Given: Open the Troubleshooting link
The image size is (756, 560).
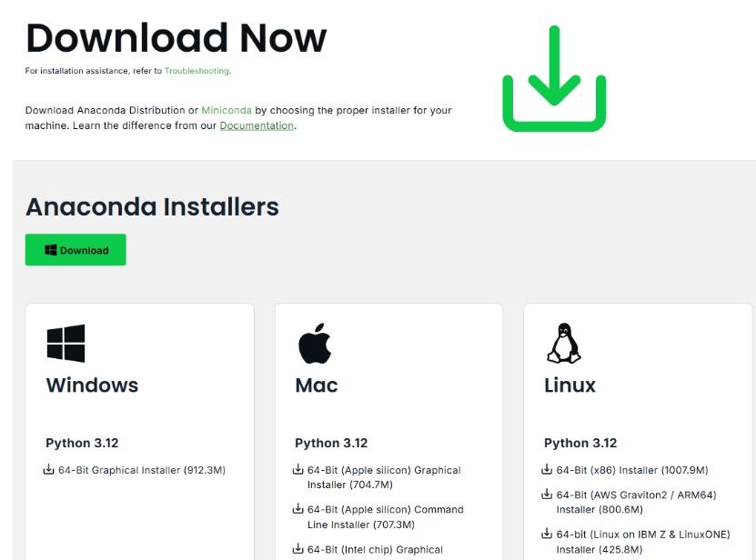Looking at the screenshot, I should (x=197, y=71).
